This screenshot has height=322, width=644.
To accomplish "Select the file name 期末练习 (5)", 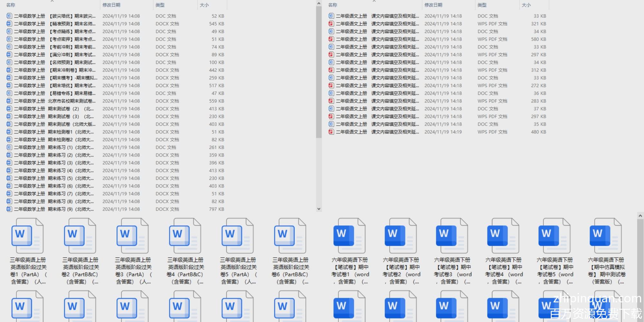I will click(x=54, y=178).
